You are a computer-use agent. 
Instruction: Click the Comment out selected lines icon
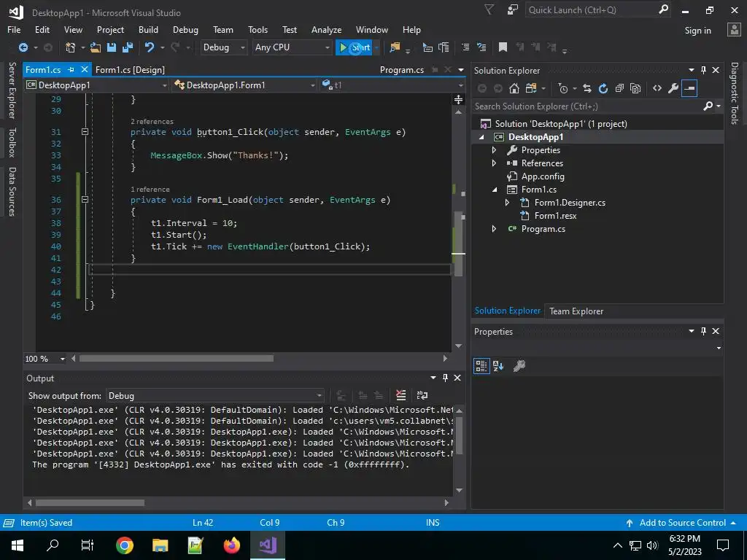click(465, 47)
